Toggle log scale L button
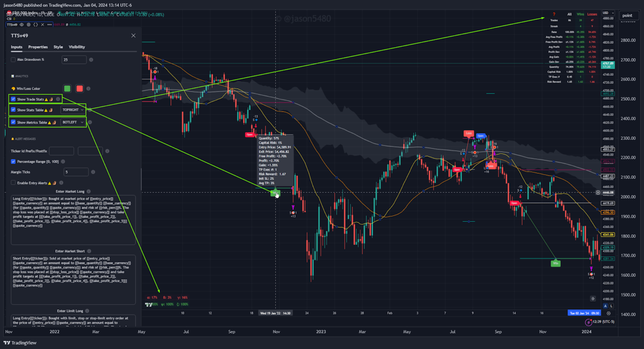644x349 pixels. (x=611, y=306)
